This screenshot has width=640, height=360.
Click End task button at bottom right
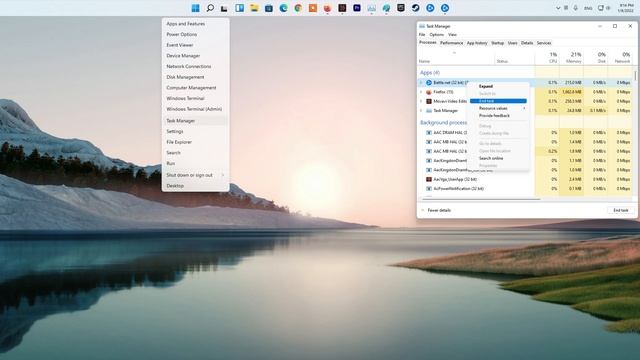(x=621, y=210)
